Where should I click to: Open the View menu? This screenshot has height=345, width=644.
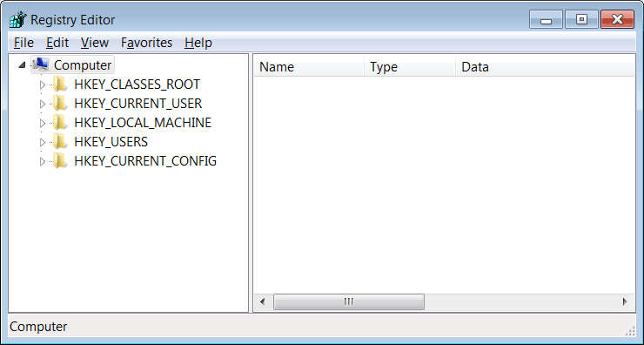coord(95,43)
